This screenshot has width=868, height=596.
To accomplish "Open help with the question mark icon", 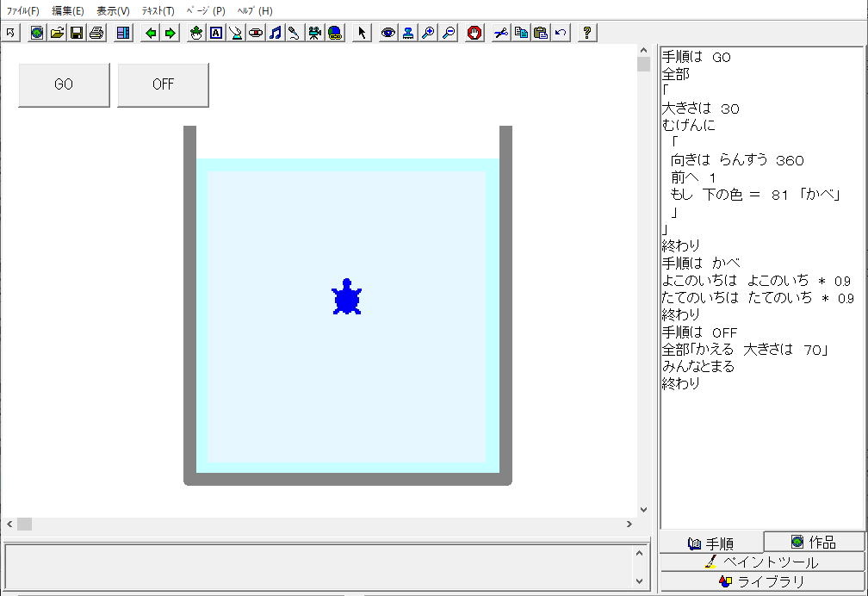I will pyautogui.click(x=587, y=33).
